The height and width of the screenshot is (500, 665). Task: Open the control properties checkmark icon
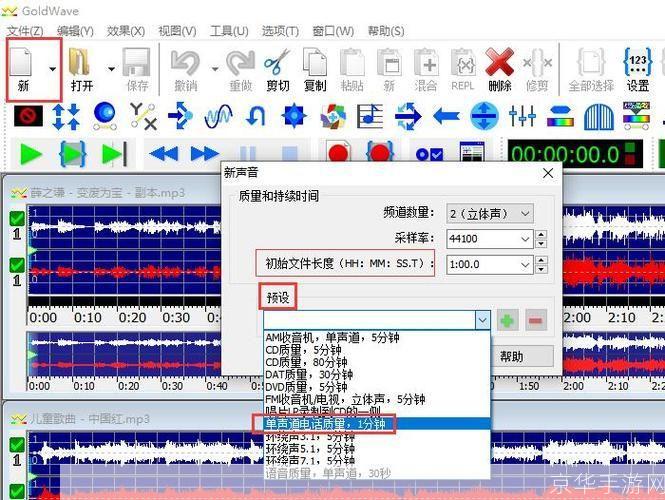click(429, 154)
